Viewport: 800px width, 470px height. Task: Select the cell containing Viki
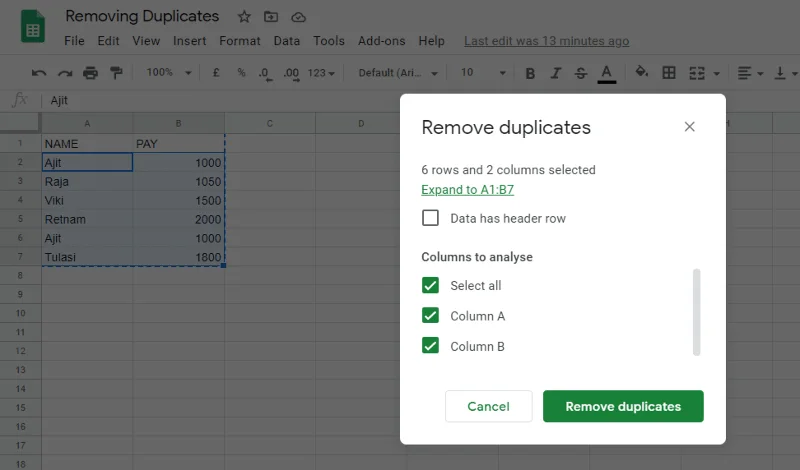coord(87,201)
